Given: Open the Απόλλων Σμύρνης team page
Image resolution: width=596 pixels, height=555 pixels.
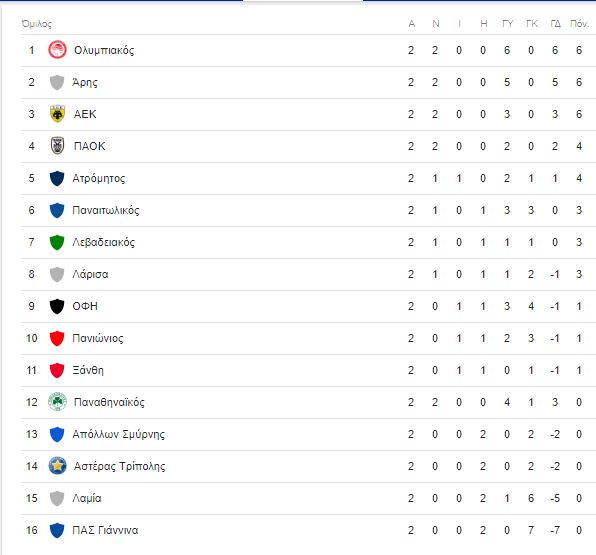Looking at the screenshot, I should 119,434.
